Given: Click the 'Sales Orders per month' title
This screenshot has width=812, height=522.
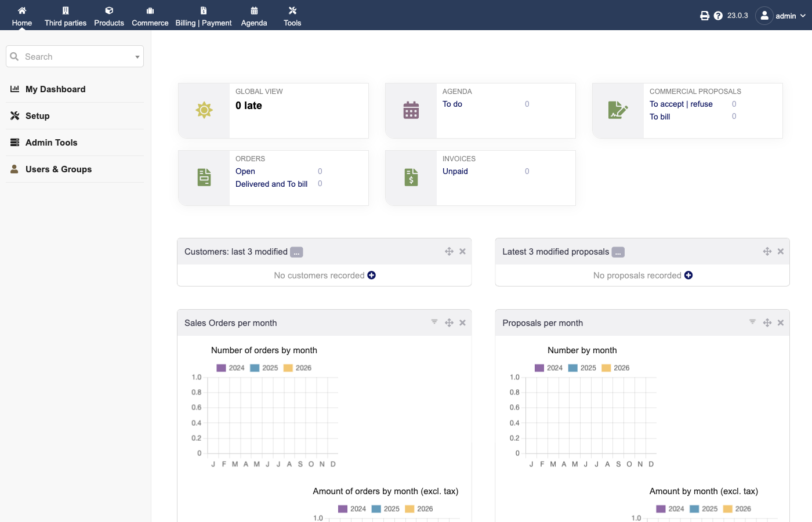Looking at the screenshot, I should [231, 323].
